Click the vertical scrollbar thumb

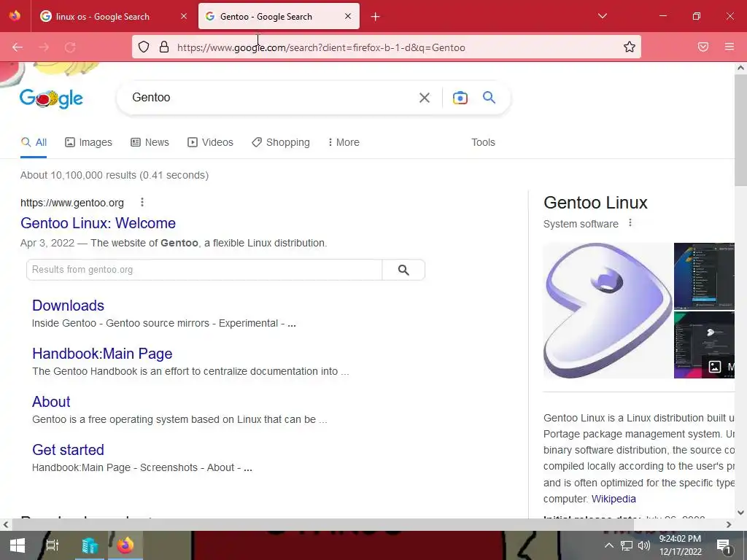740,130
